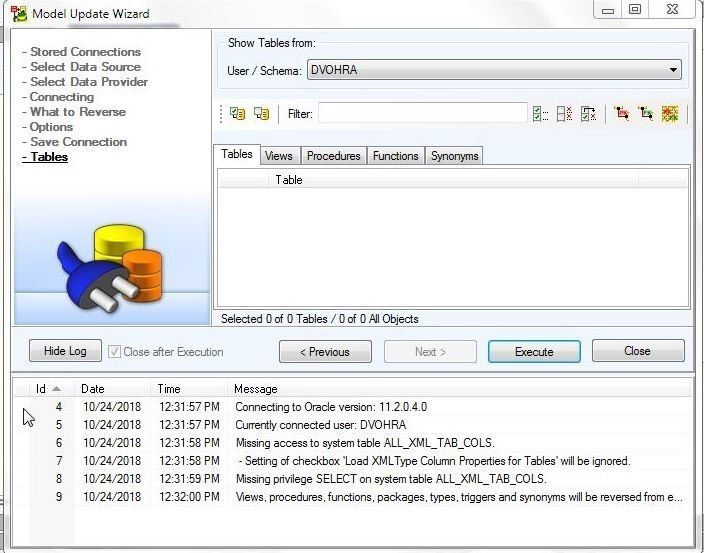Select log row 'Missing privilege SELECT on system table'
Image resolution: width=704 pixels, height=553 pixels.
[352, 479]
